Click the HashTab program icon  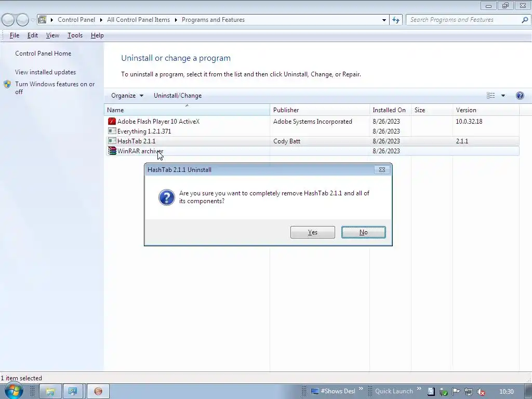(112, 141)
